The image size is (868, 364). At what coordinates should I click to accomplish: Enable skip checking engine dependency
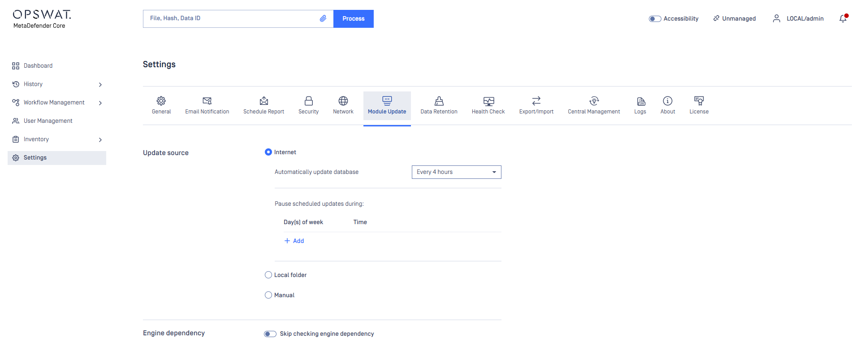click(x=270, y=334)
